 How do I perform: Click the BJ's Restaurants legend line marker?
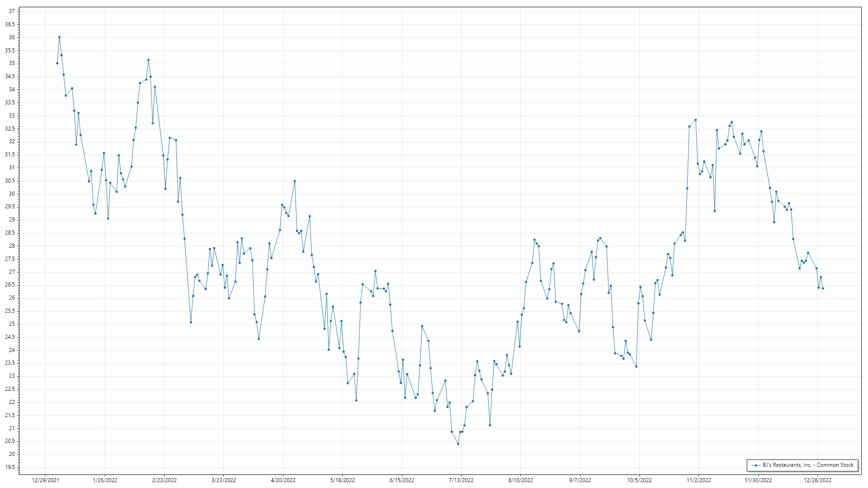tap(755, 465)
